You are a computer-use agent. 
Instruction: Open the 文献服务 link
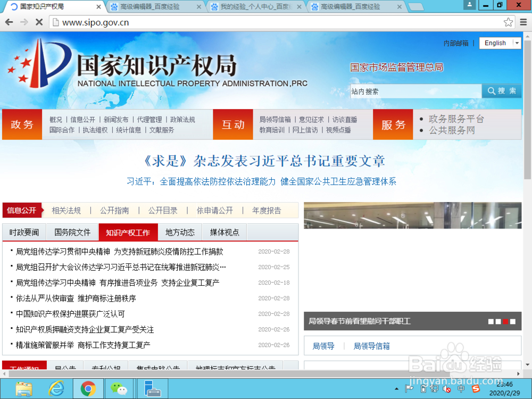[162, 130]
